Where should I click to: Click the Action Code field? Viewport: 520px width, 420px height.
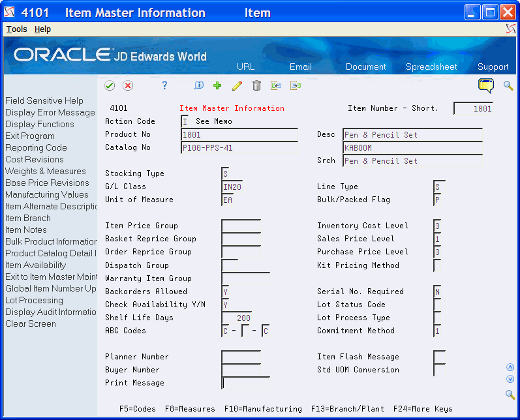point(185,121)
